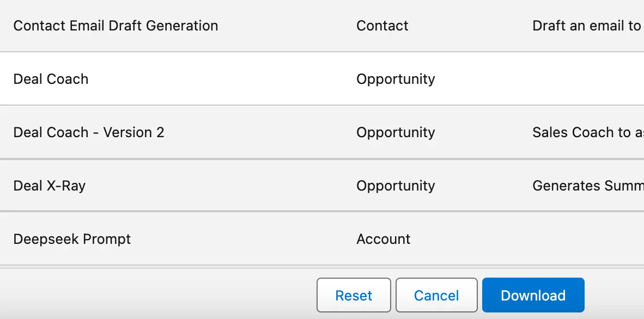Click the Opportunity cell for Deal X-Ray

click(x=396, y=186)
